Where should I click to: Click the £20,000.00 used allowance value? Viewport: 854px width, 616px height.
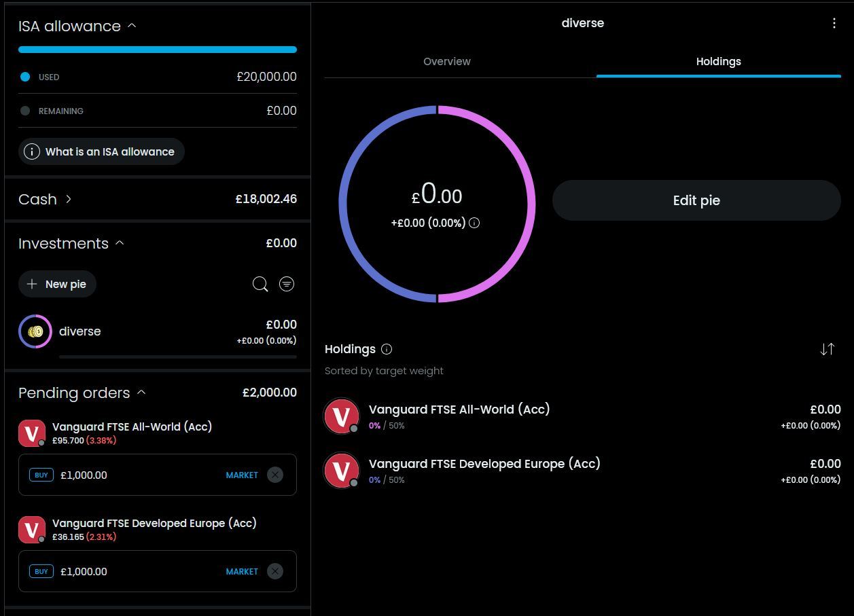click(266, 77)
